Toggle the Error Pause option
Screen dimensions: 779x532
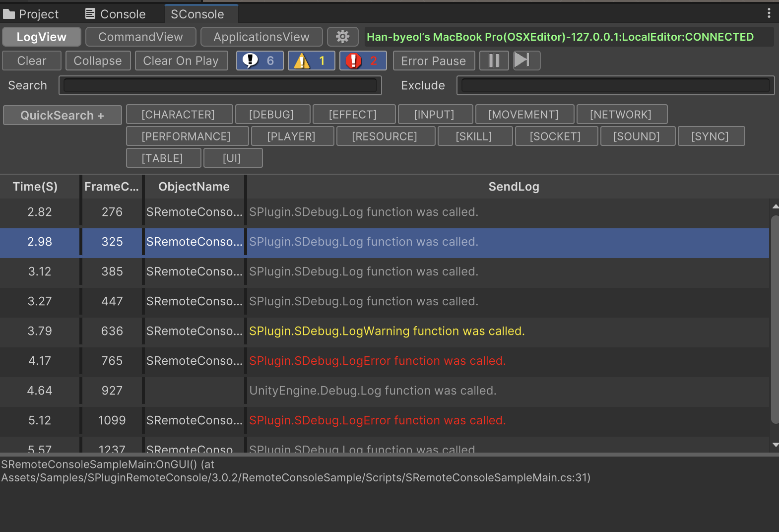(434, 61)
